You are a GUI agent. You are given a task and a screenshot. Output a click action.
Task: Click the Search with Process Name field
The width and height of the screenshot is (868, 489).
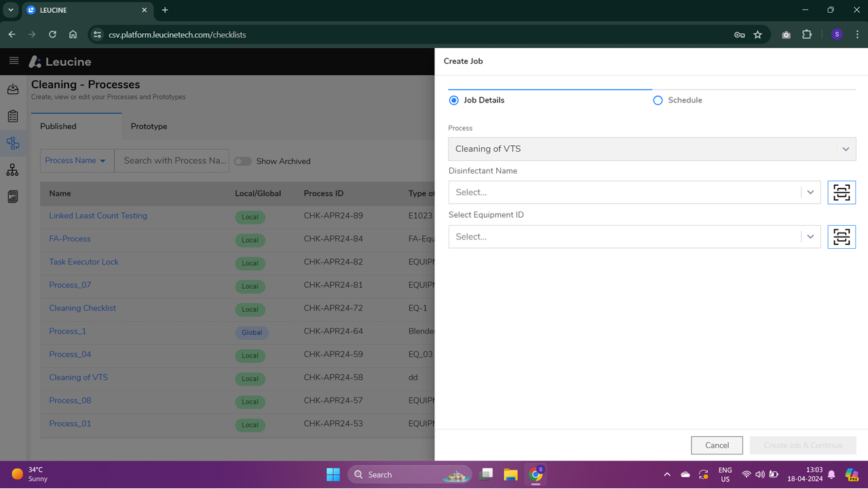tap(172, 161)
